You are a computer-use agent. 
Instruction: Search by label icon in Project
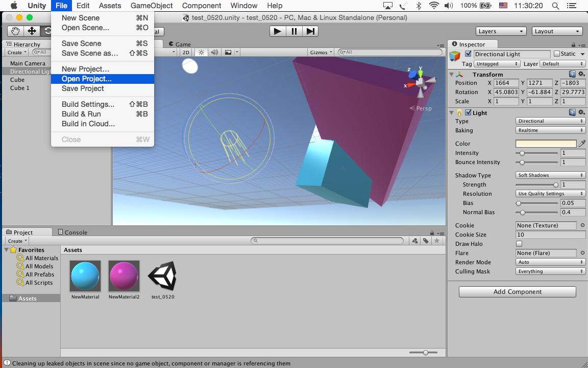point(426,241)
